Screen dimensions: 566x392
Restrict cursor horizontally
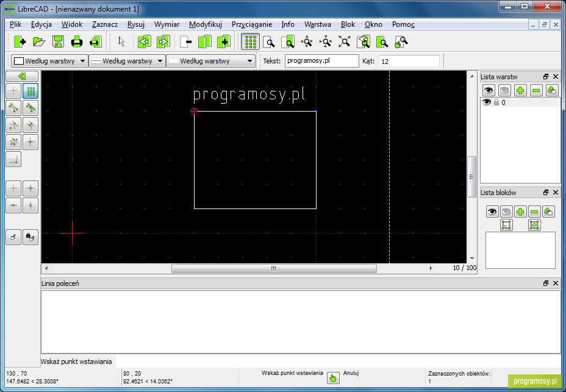coord(13,205)
